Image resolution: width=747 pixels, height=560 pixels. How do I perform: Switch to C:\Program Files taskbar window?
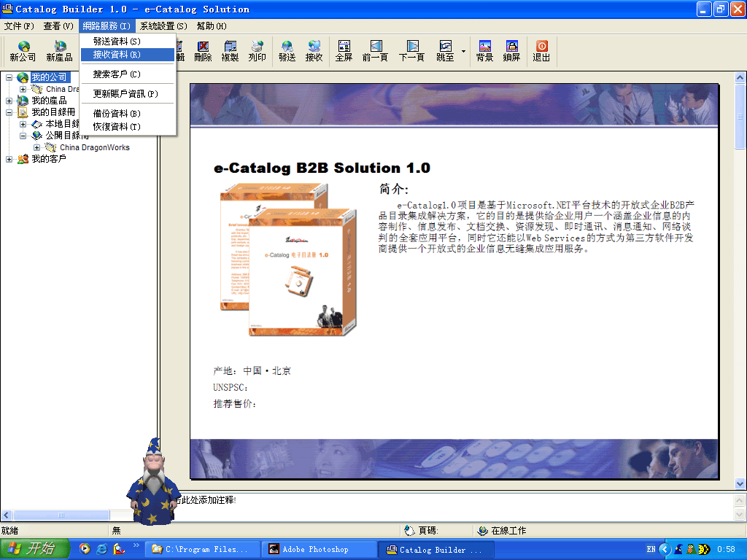point(203,550)
